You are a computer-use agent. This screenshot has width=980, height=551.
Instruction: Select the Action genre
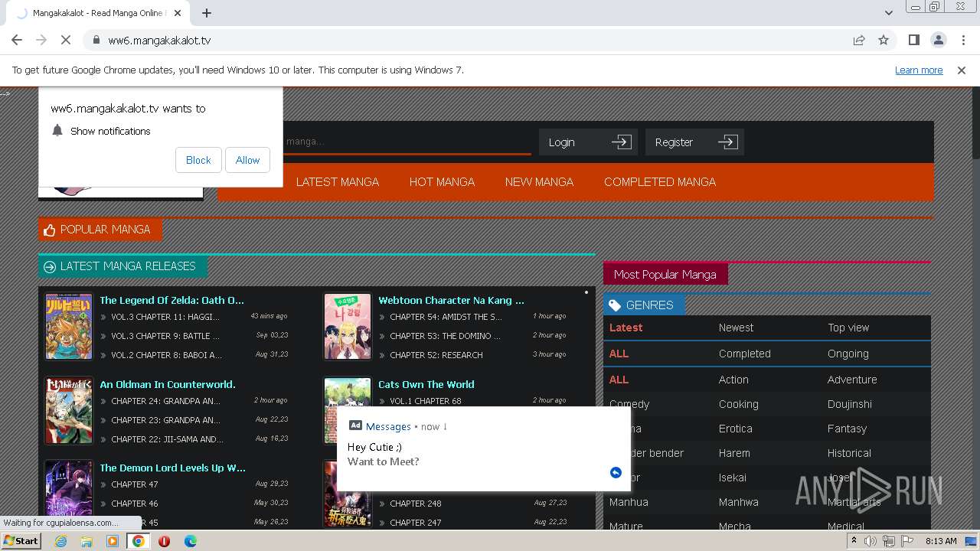[733, 380]
